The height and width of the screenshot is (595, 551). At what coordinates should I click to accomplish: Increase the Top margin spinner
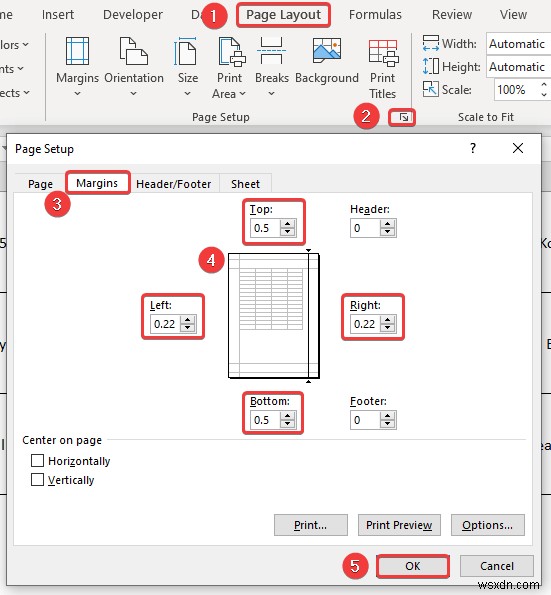[x=288, y=224]
